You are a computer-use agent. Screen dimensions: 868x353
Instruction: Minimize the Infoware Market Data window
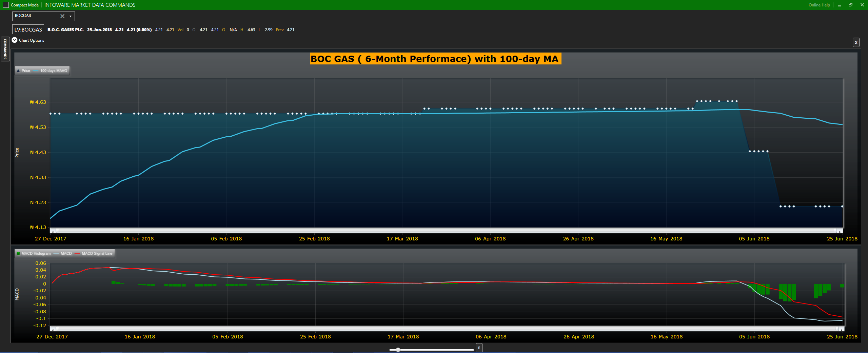pyautogui.click(x=840, y=5)
